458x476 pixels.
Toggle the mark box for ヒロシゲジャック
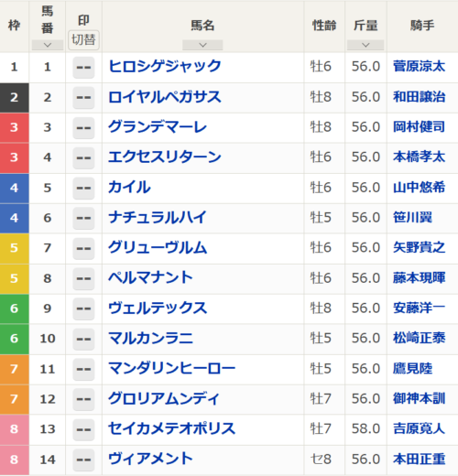pyautogui.click(x=83, y=67)
